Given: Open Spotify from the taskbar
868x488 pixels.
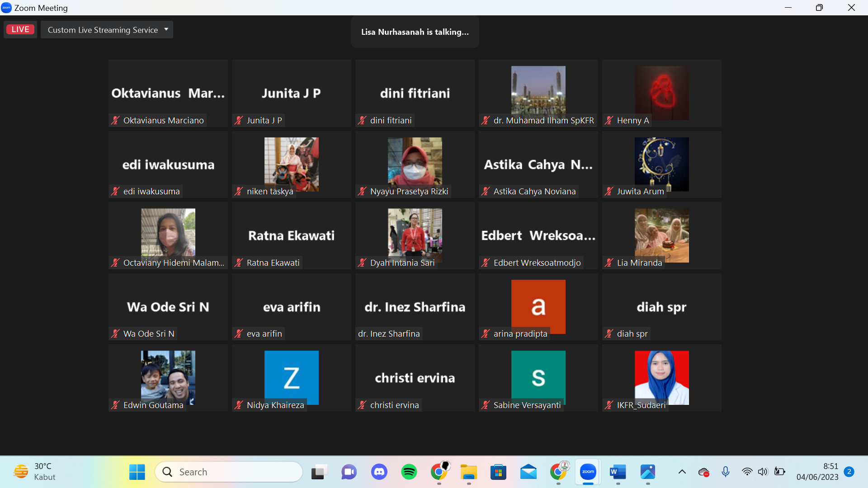Looking at the screenshot, I should (x=409, y=472).
